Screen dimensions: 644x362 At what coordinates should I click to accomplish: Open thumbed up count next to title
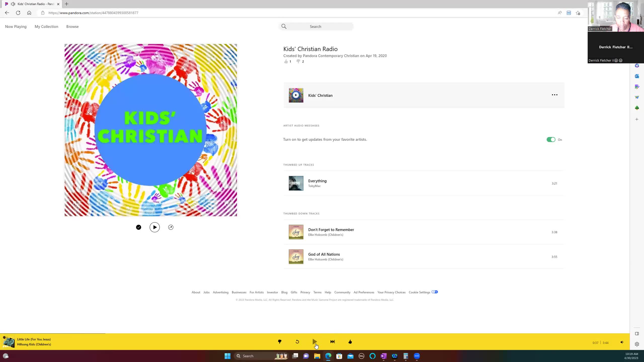point(287,61)
